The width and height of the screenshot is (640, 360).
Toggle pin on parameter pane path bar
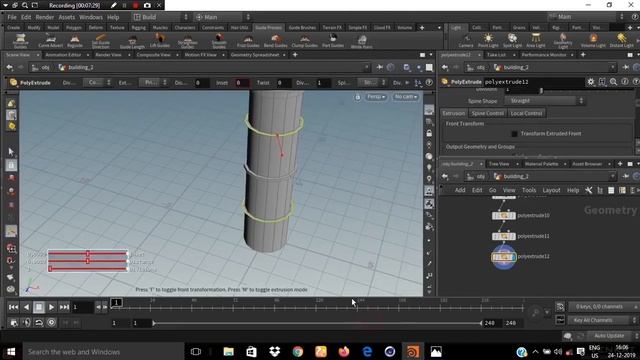tap(625, 67)
